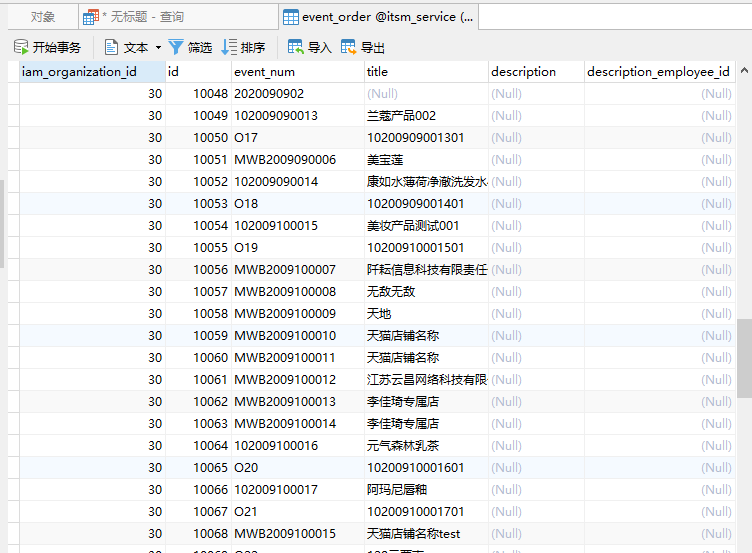Click the Export (导出) icon
752x553 pixels.
point(349,47)
